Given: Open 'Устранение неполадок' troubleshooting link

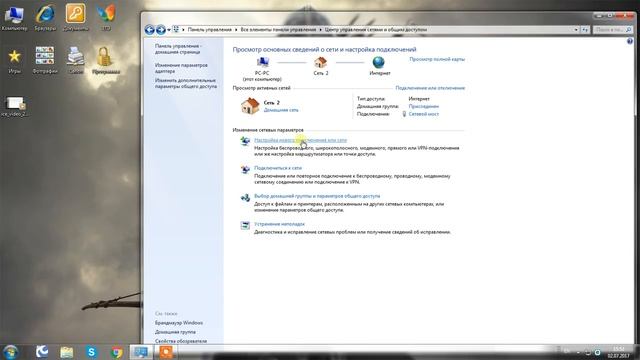Looking at the screenshot, I should pyautogui.click(x=279, y=224).
